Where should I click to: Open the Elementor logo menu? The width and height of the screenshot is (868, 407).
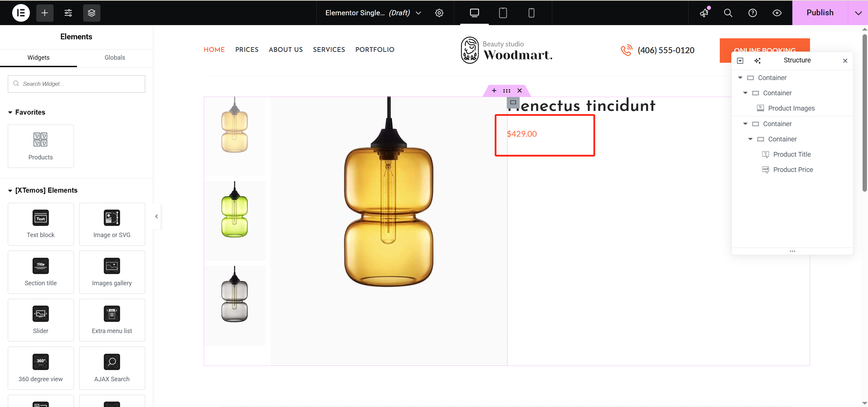click(21, 13)
